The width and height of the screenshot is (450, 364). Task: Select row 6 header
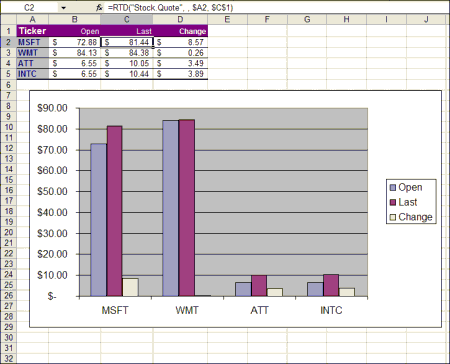tap(9, 85)
